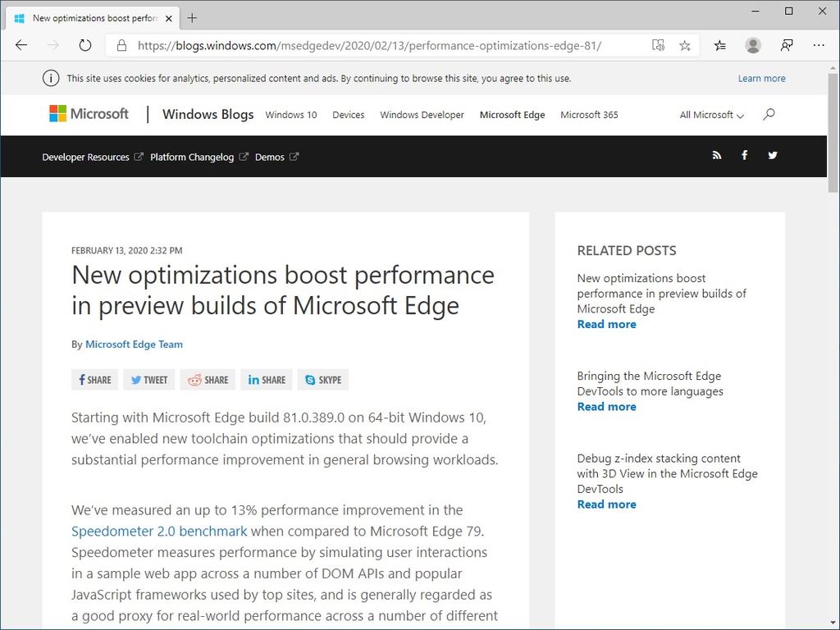The height and width of the screenshot is (630, 840).
Task: Open the Settings and more menu
Action: (819, 45)
